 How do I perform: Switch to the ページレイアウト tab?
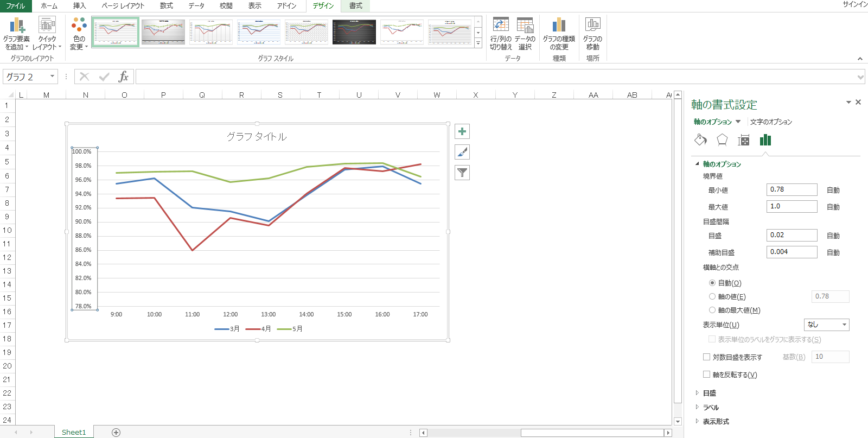123,6
